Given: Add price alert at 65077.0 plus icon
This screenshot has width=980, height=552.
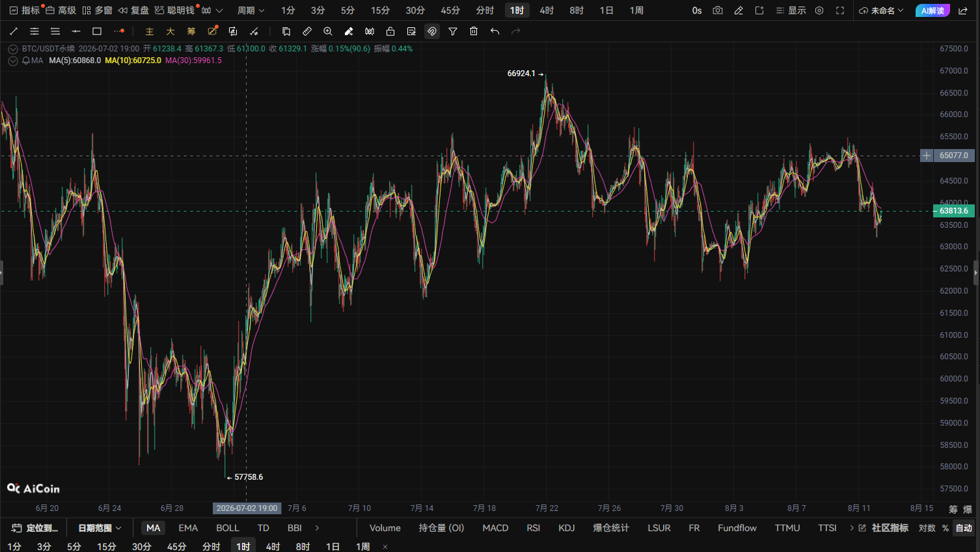Looking at the screenshot, I should pos(927,156).
